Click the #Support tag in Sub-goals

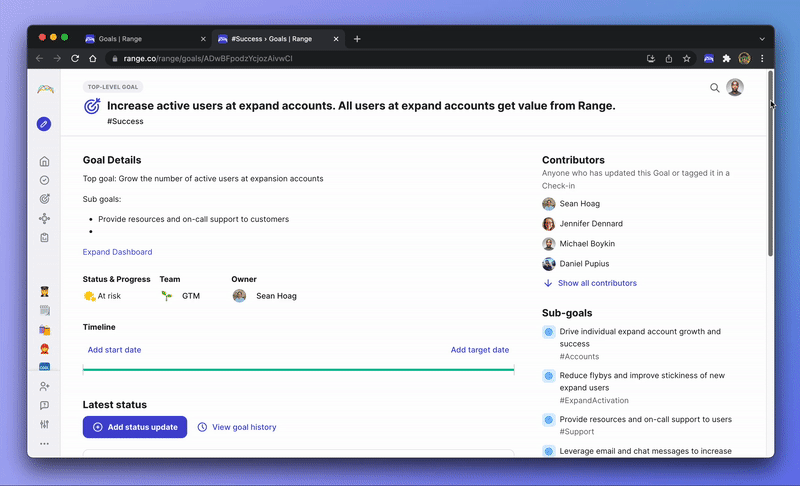(x=577, y=431)
